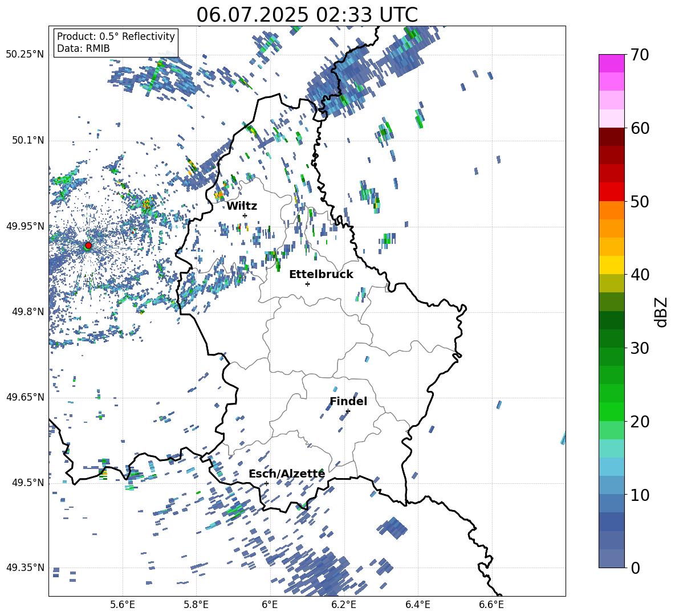
Task: Click the Esch/Alzette city label
Action: pyautogui.click(x=287, y=474)
